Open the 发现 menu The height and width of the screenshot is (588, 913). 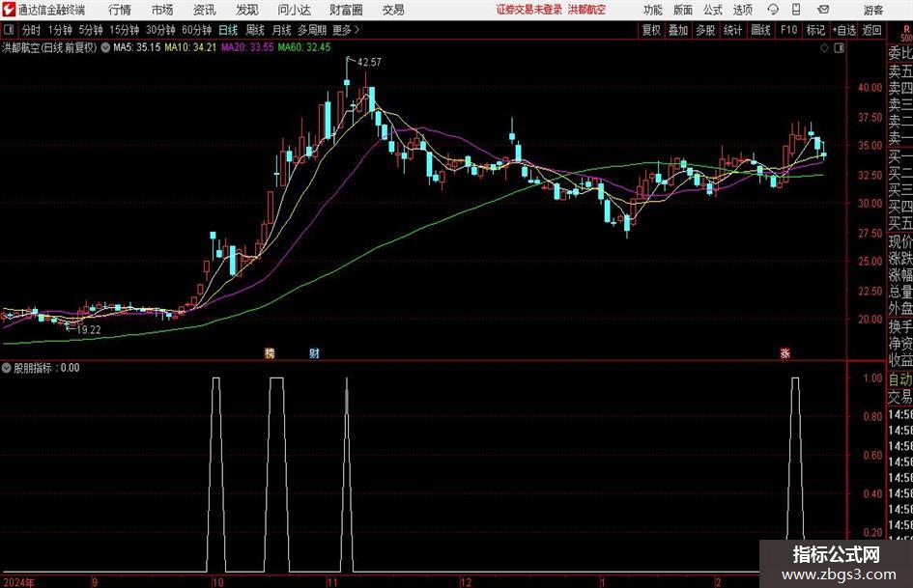click(x=247, y=10)
